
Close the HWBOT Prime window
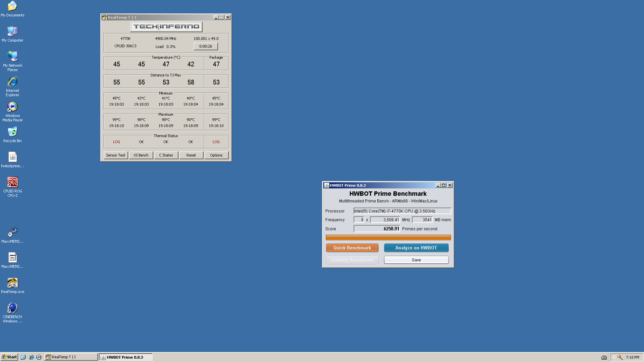point(450,185)
